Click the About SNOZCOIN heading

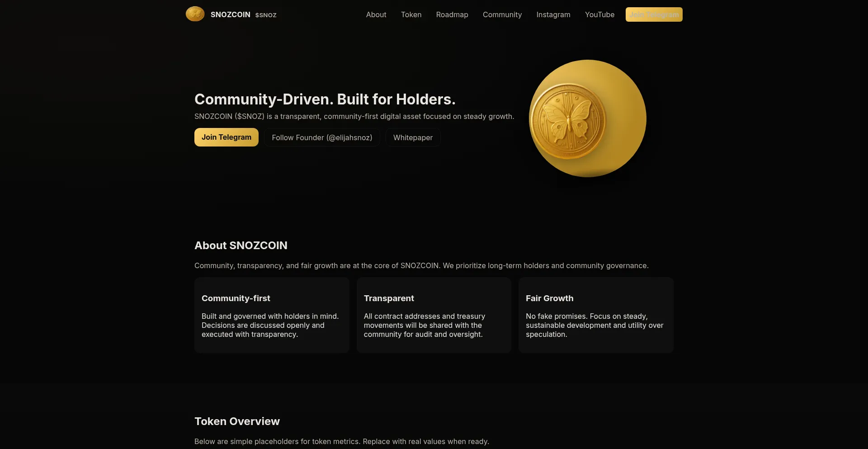[241, 245]
